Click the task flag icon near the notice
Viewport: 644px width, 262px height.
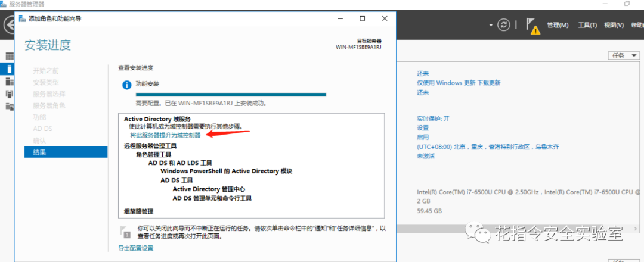(125, 232)
